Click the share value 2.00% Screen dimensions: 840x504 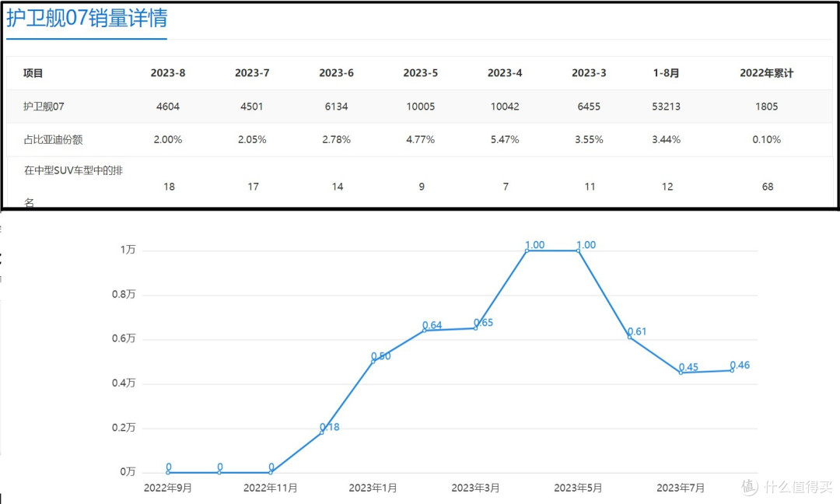[x=168, y=139]
